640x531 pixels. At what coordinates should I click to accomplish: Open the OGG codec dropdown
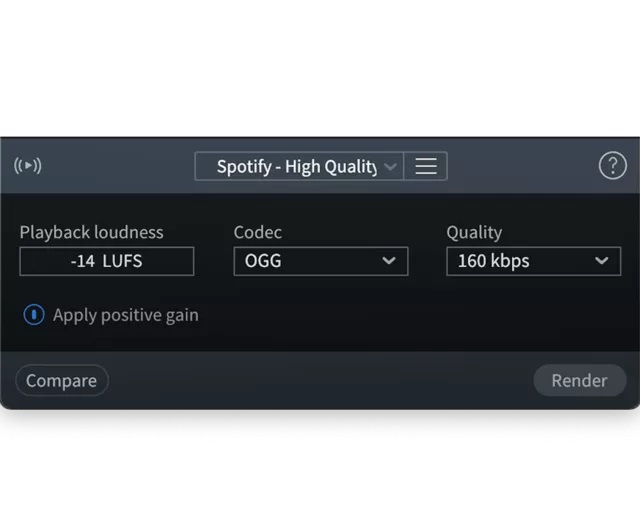(321, 261)
